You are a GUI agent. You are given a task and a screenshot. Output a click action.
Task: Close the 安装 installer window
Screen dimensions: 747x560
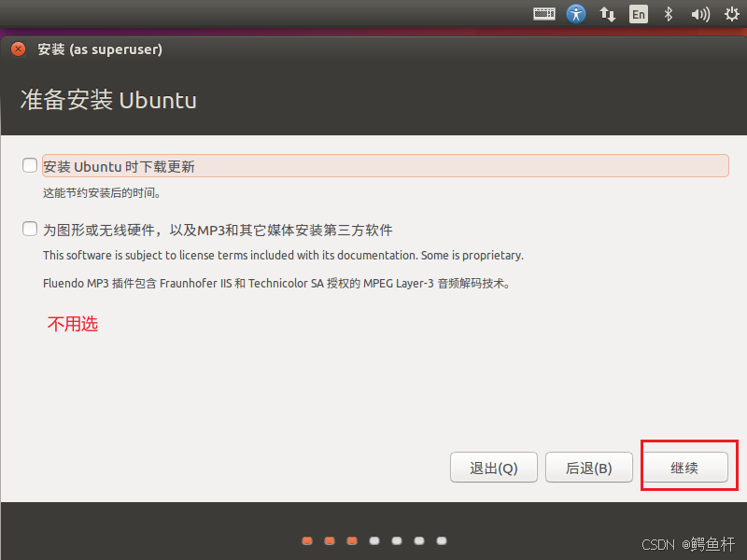click(18, 49)
